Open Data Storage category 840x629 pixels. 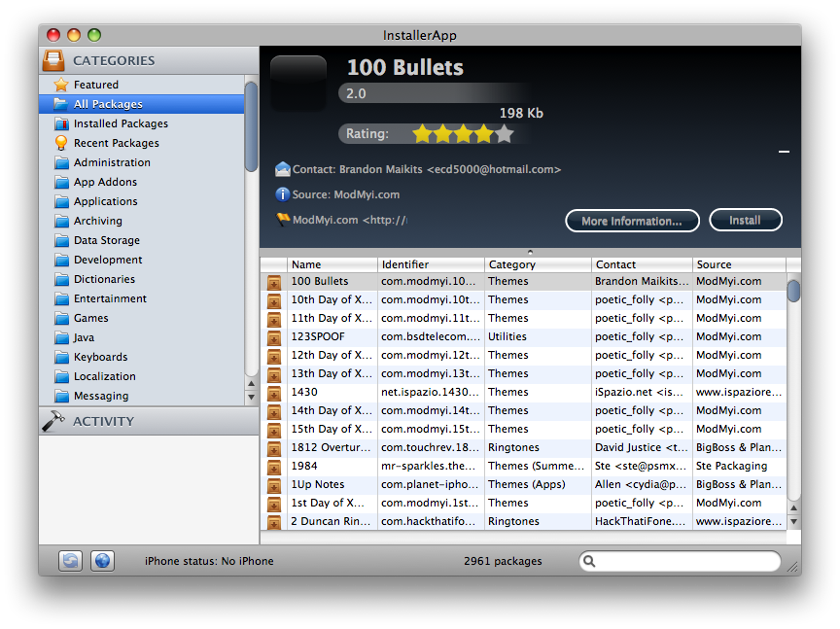pos(141,240)
